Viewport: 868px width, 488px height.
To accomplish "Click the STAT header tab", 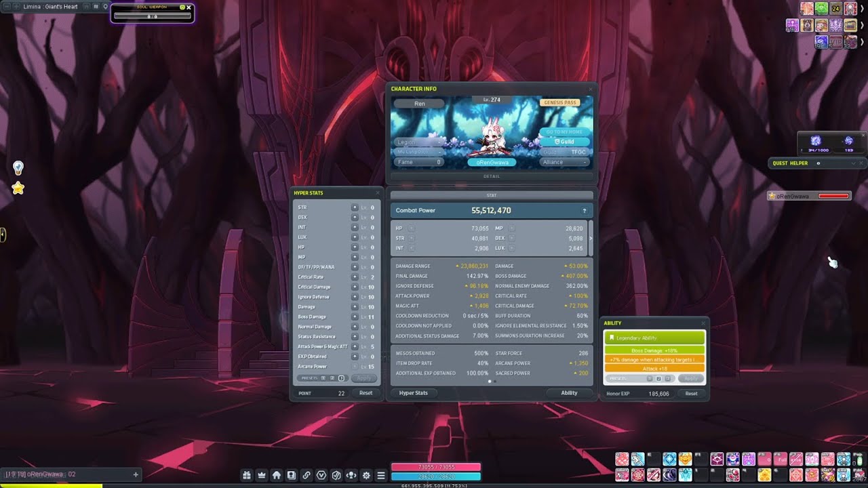I will click(x=492, y=195).
